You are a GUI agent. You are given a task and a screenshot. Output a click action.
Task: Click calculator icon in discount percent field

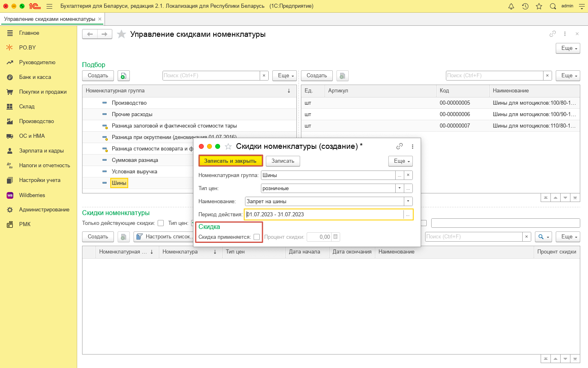[335, 237]
